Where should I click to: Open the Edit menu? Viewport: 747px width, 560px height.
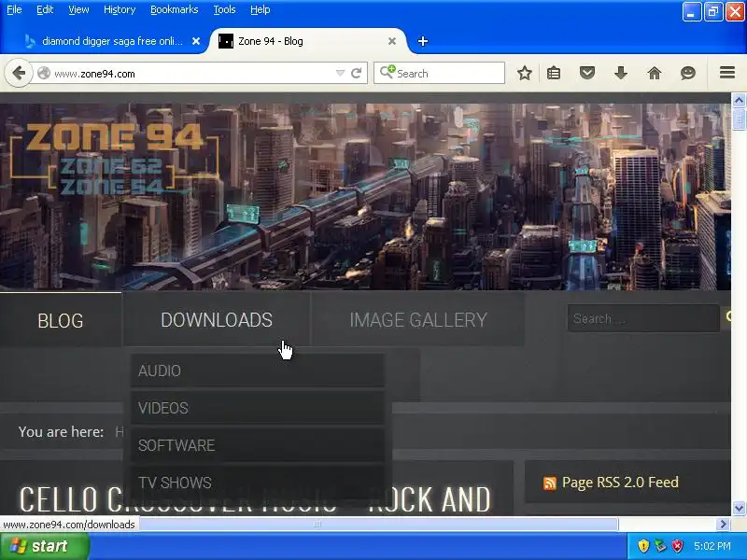pos(45,9)
